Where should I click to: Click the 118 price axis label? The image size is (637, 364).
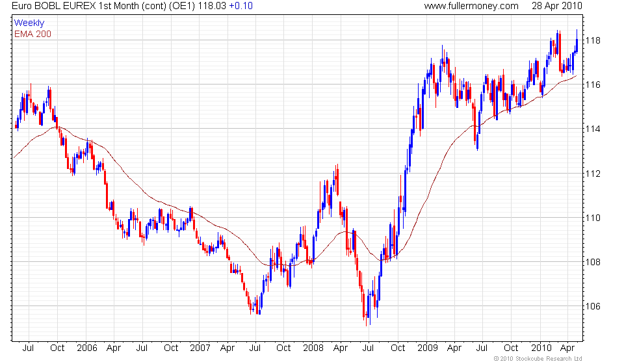tap(592, 40)
